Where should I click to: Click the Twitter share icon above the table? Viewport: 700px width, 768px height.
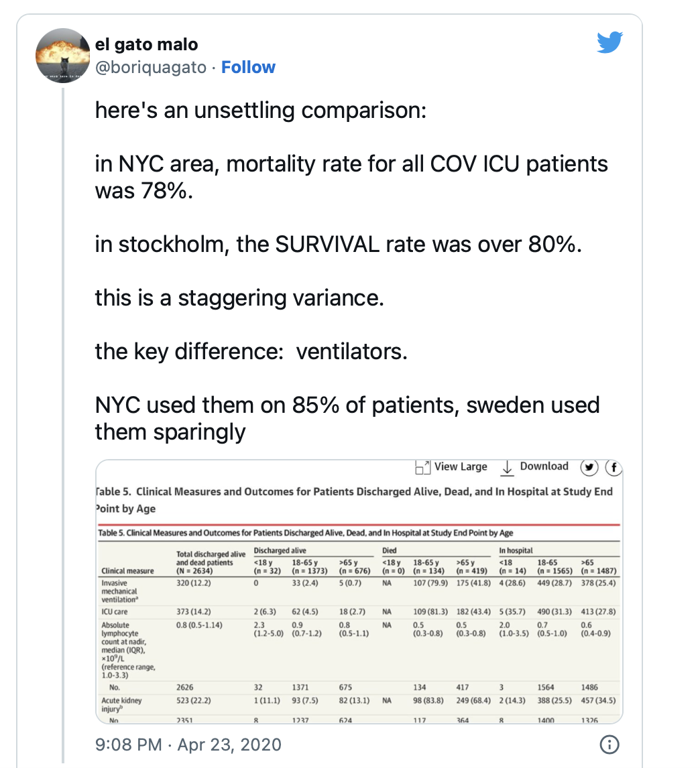589,468
